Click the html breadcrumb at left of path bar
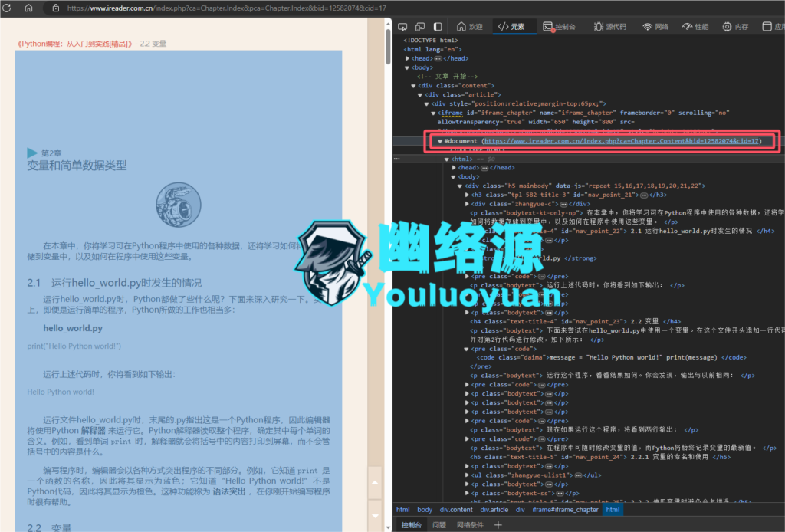Image resolution: width=785 pixels, height=532 pixels. [x=402, y=510]
